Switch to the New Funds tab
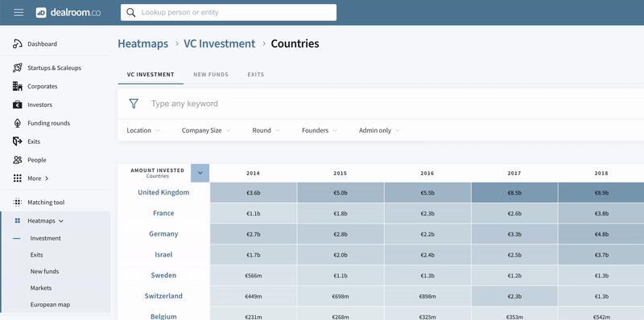Viewport: 644px width, 320px height. [x=211, y=75]
